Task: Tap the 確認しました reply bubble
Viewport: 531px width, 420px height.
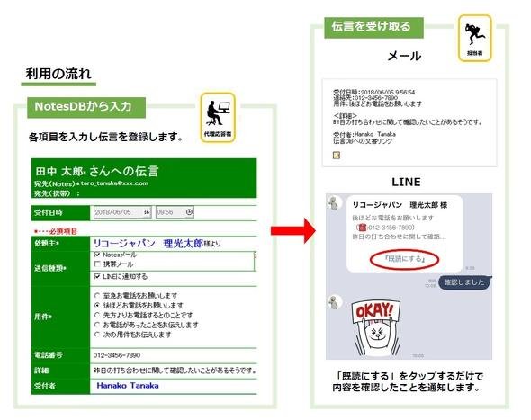Action: pos(464,282)
